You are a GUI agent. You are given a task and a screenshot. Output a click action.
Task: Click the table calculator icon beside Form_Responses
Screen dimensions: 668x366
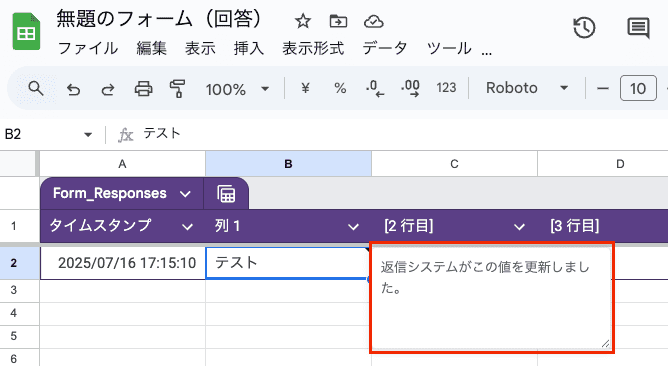(x=226, y=194)
